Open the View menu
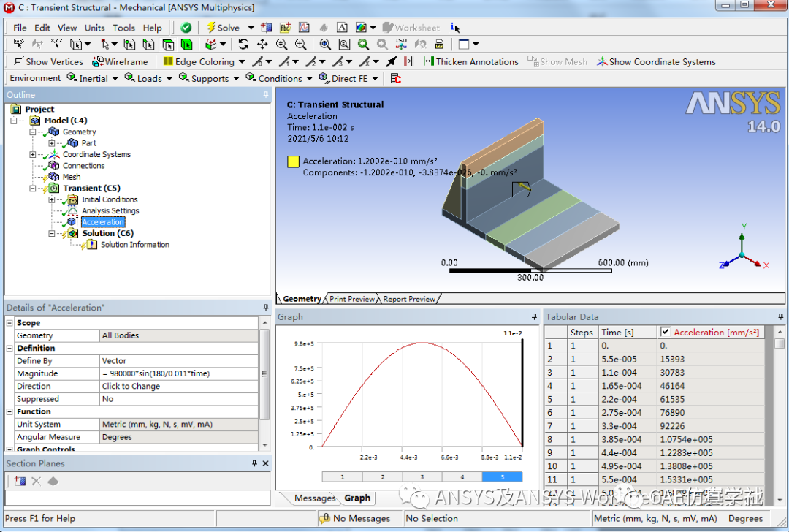The height and width of the screenshot is (532, 789). (67, 28)
